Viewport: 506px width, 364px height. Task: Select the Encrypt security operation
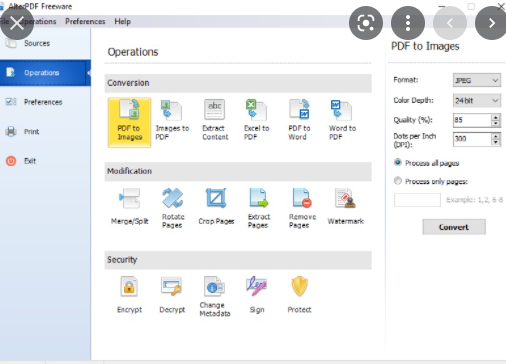[x=129, y=295]
